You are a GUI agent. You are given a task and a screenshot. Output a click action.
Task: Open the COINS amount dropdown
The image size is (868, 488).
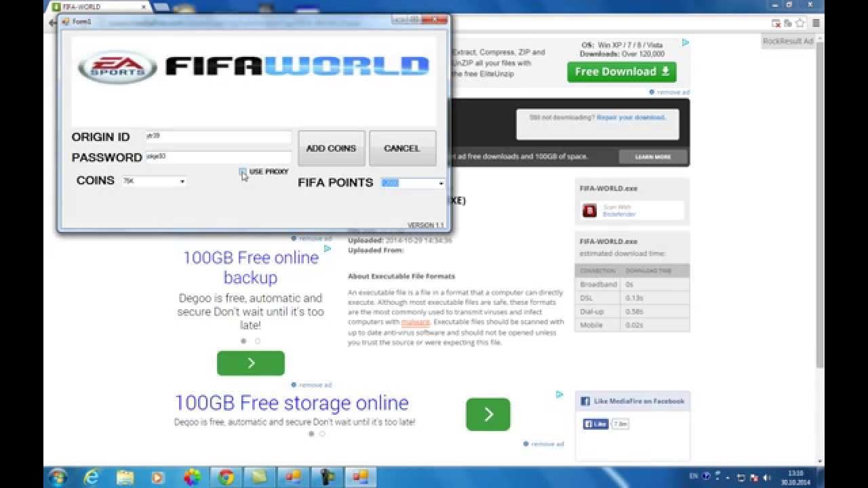tap(154, 182)
